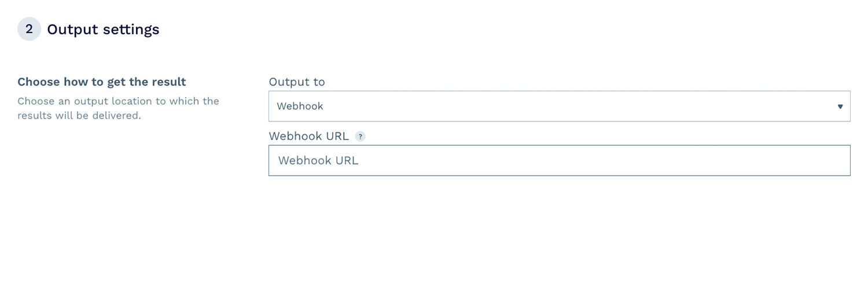Click the output location description text
868x289 pixels.
coord(118,101)
